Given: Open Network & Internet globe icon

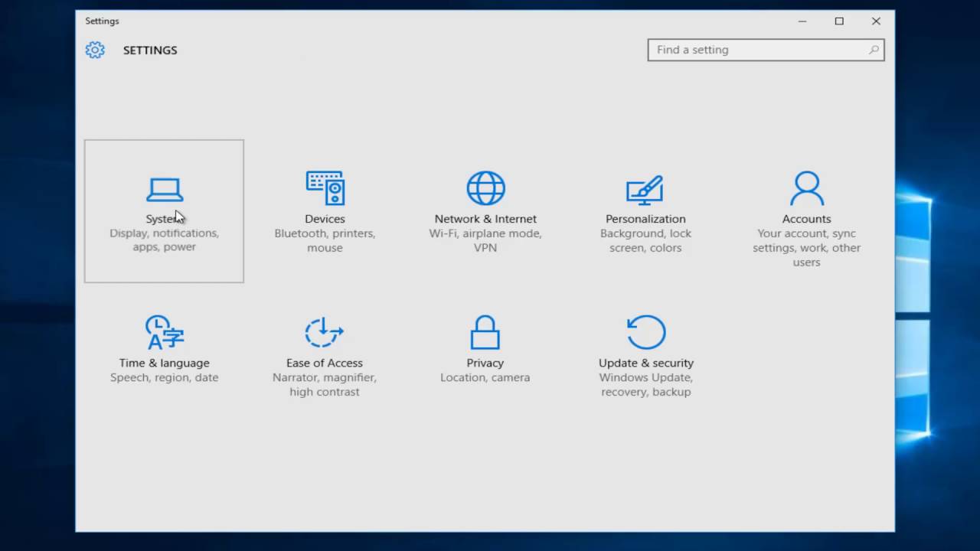Looking at the screenshot, I should [485, 188].
